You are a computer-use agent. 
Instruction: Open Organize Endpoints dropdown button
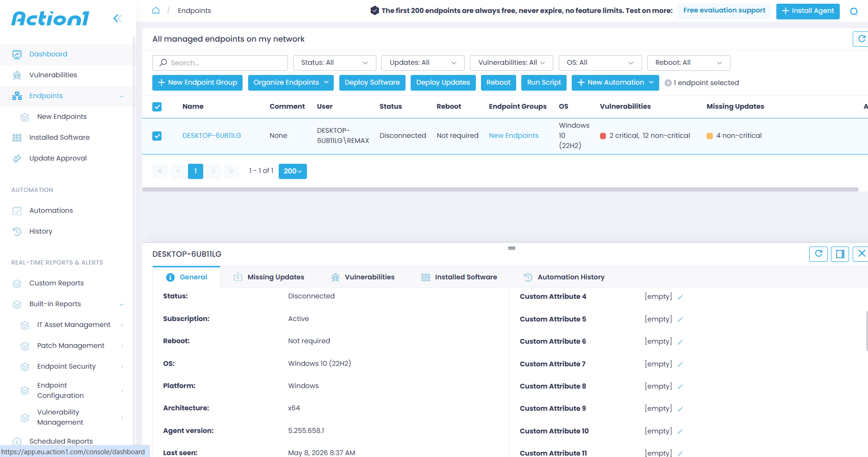(291, 83)
